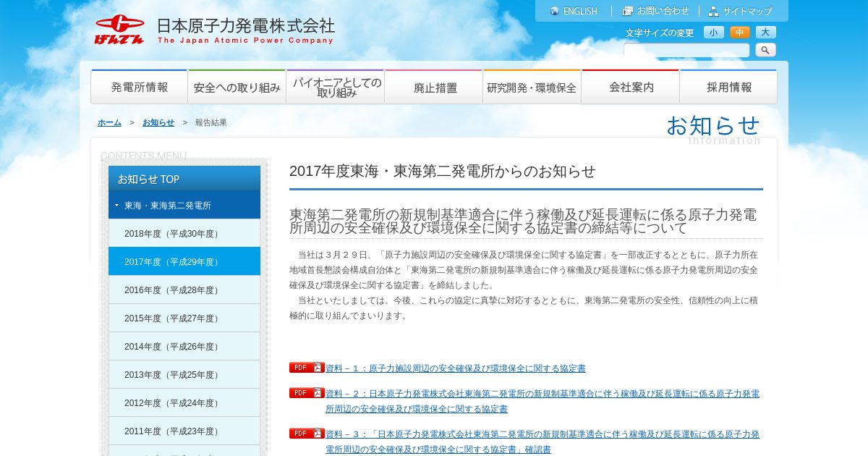Click the article title 東海第二発電所の新規制基準適合

523,221
